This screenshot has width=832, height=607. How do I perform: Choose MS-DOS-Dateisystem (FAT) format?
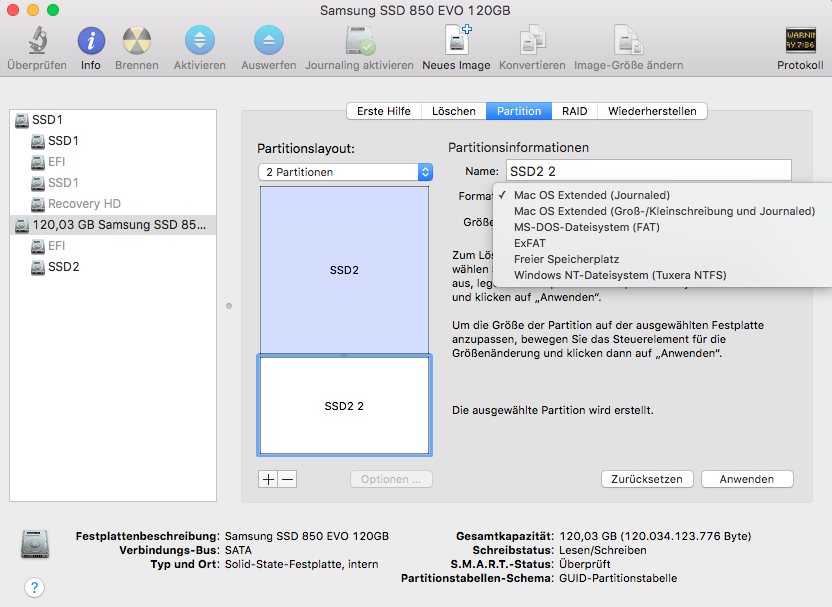[662, 227]
